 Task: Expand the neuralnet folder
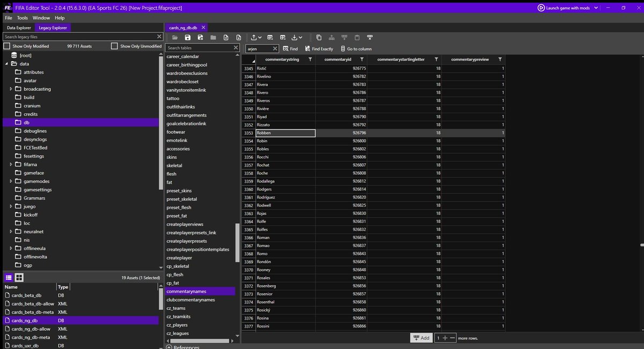point(11,231)
